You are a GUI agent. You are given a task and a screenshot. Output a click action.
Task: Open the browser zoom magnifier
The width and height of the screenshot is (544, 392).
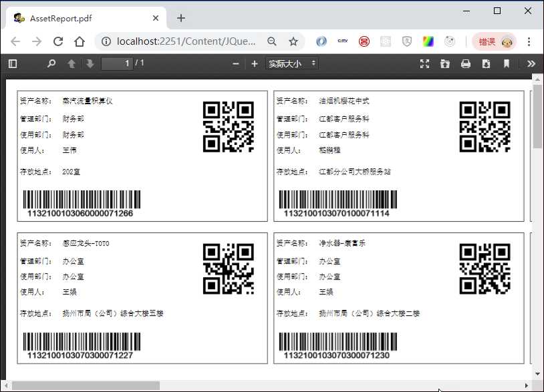click(x=272, y=41)
